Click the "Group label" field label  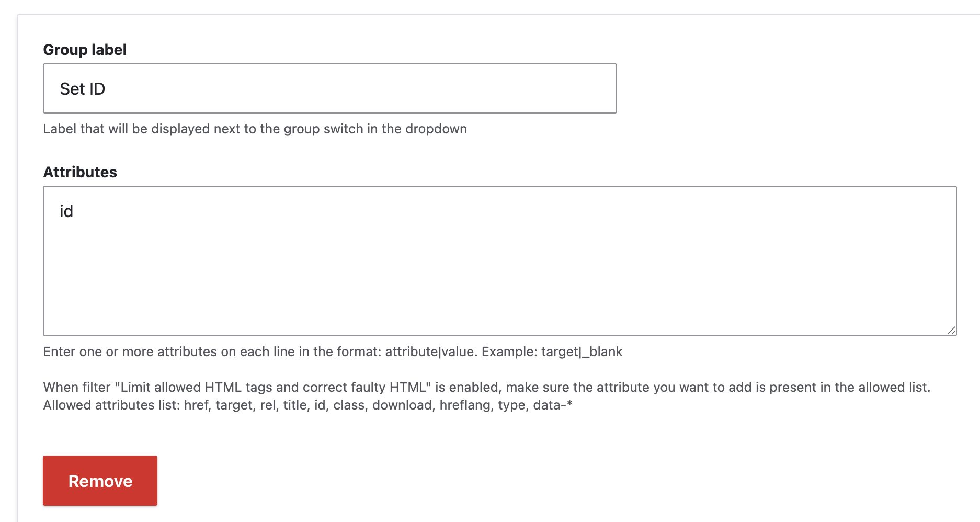pos(85,50)
